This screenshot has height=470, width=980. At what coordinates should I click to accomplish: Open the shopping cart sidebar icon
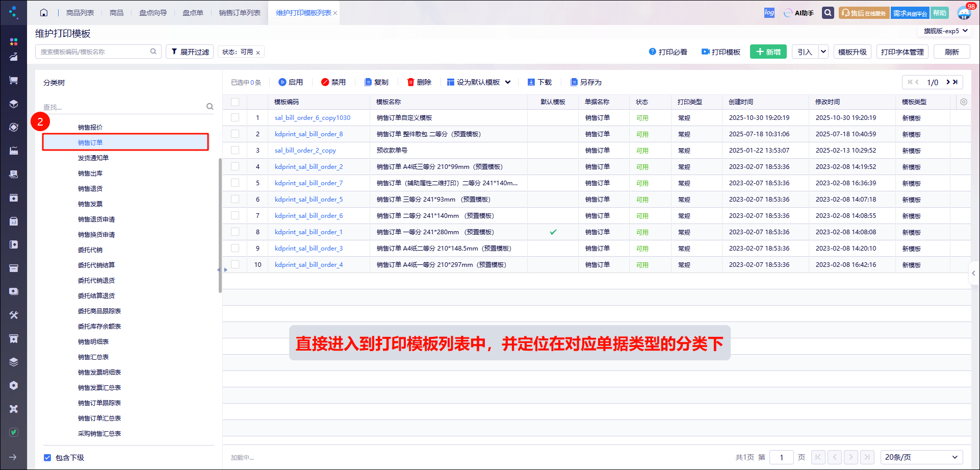tap(14, 80)
